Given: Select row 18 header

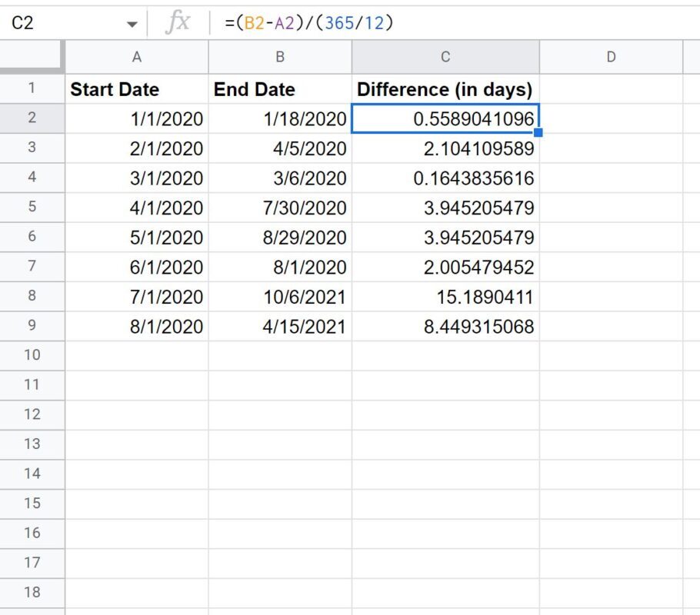Looking at the screenshot, I should click(32, 593).
